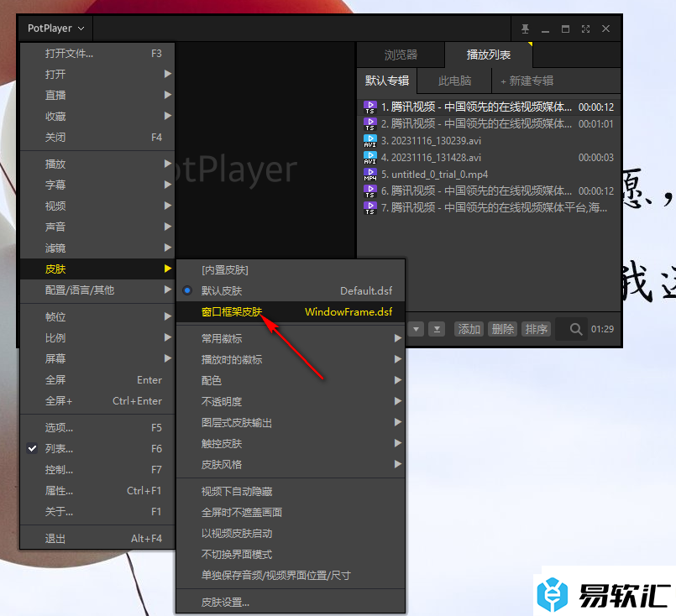Click the TS file icon of playlist item 2
The width and height of the screenshot is (676, 616).
pyautogui.click(x=369, y=124)
